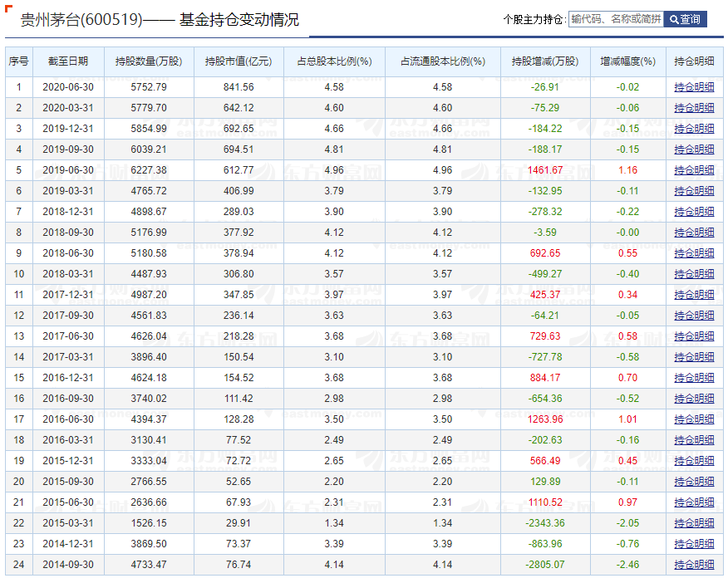Open 持仓明细 for 2015-12-31
This screenshot has width=728, height=583.
pyautogui.click(x=694, y=461)
